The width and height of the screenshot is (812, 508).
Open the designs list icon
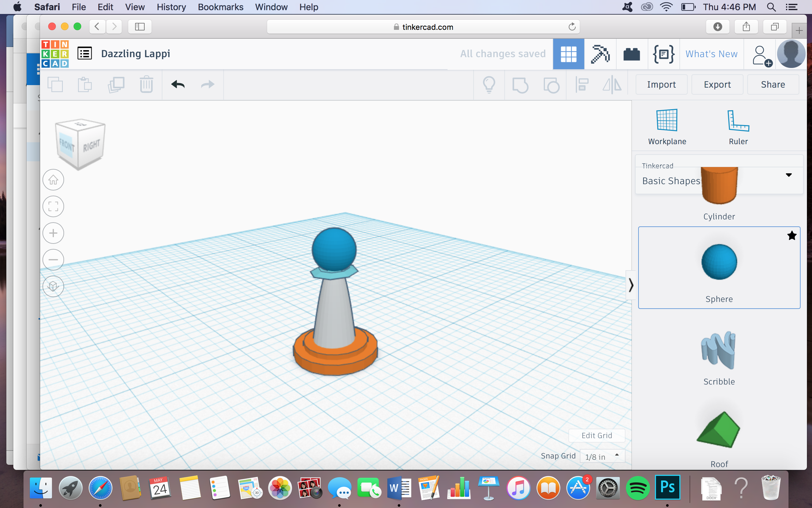click(85, 53)
